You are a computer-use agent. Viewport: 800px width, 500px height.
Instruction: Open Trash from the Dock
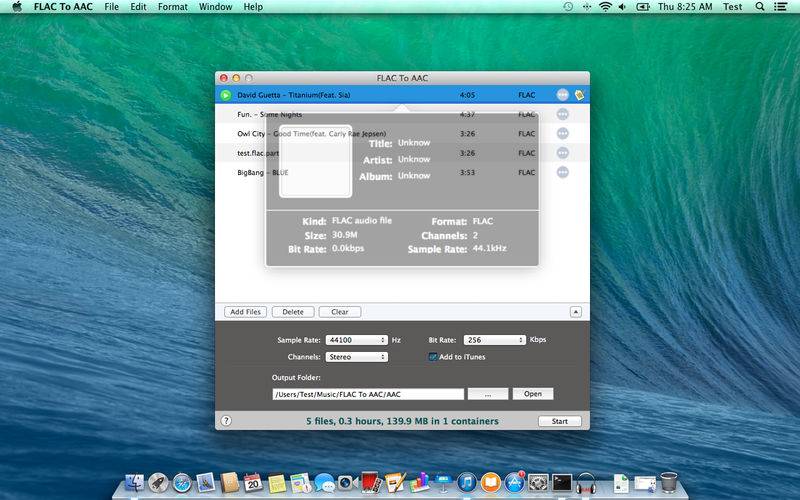669,482
